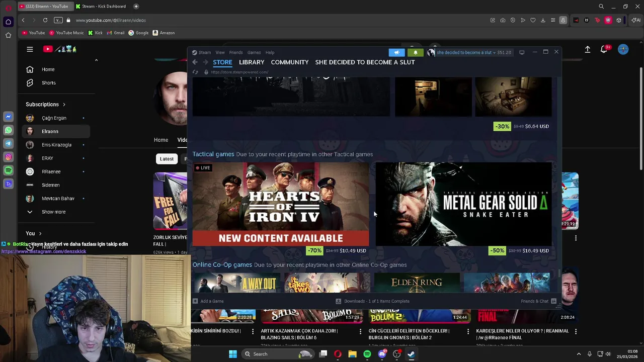Open the Steam Help menu

270,52
